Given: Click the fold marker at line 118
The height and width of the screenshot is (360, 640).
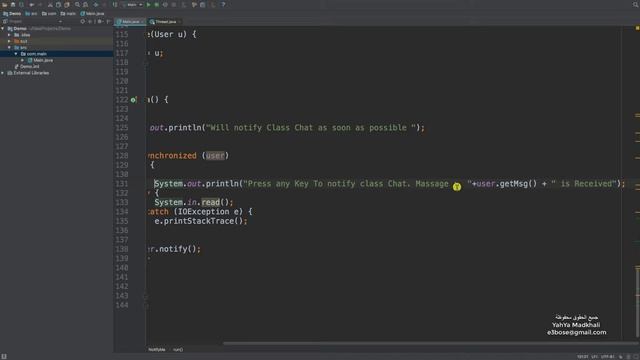Looking at the screenshot, I should click(146, 63).
